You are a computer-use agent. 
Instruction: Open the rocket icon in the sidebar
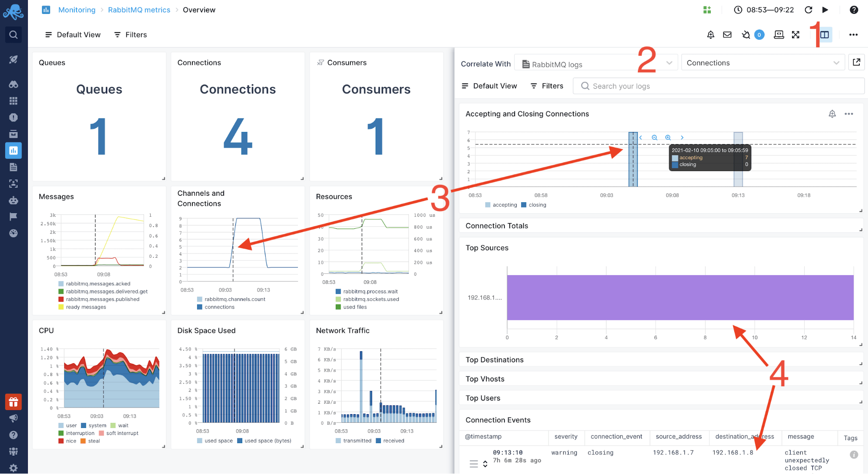[13, 59]
